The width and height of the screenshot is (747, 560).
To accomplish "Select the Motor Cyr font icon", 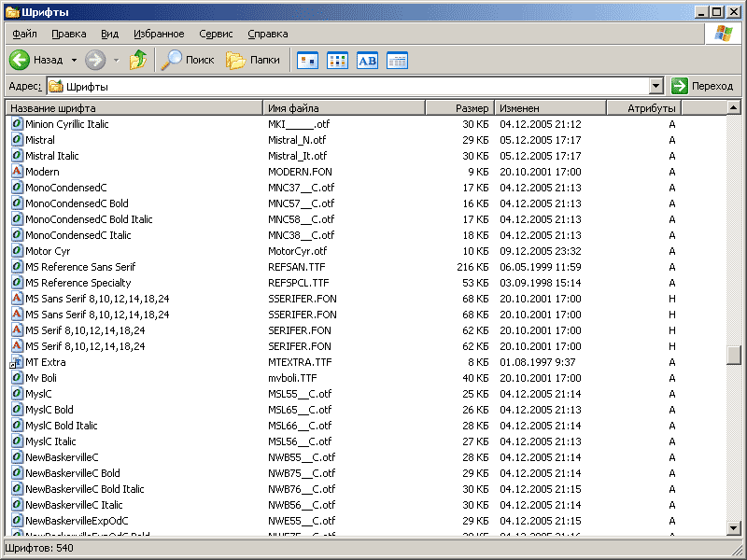I will click(x=17, y=251).
